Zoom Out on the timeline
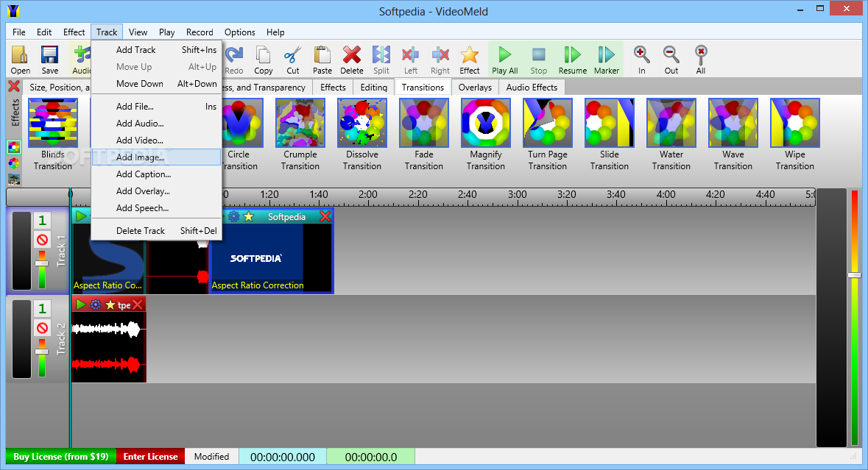The image size is (868, 470). (x=671, y=60)
